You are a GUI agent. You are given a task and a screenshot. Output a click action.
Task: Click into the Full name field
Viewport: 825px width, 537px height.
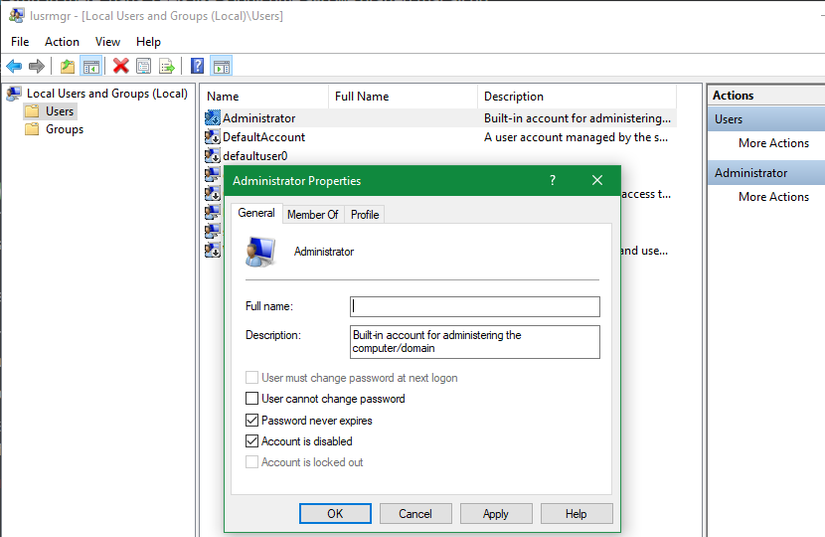tap(475, 307)
